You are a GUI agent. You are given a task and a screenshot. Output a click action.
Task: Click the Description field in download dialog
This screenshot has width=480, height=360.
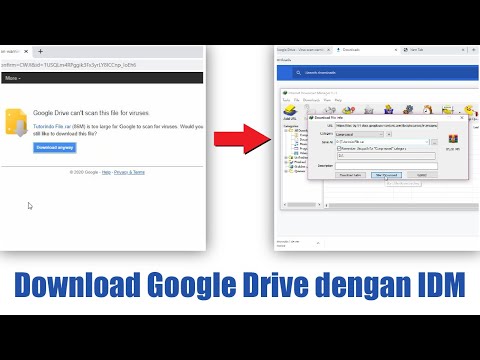pyautogui.click(x=386, y=166)
